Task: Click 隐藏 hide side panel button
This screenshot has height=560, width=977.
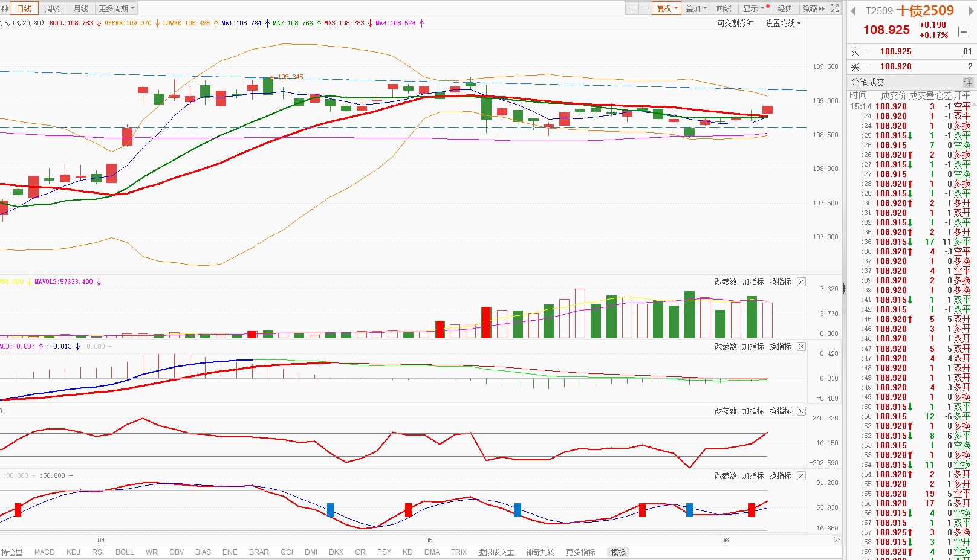Action: (x=813, y=8)
